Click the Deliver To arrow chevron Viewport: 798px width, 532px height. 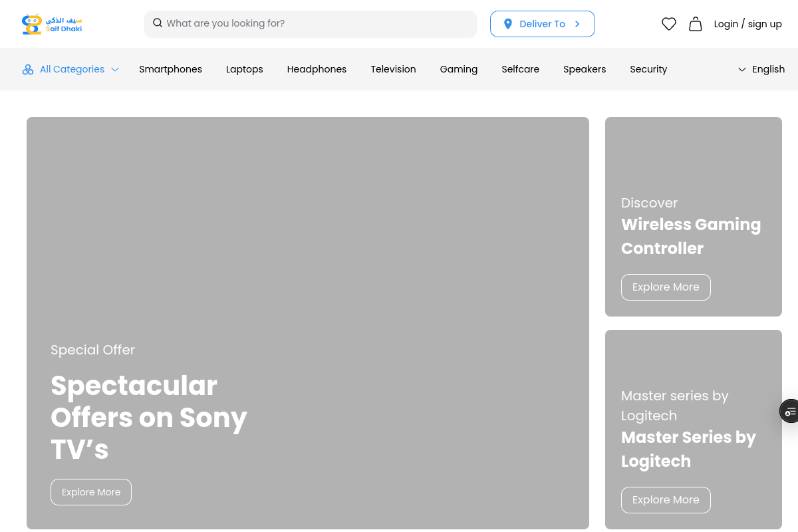click(x=577, y=24)
